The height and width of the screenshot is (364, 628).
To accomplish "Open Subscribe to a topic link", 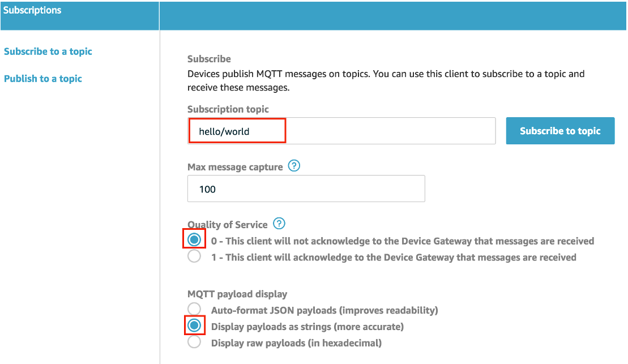I will click(x=48, y=52).
